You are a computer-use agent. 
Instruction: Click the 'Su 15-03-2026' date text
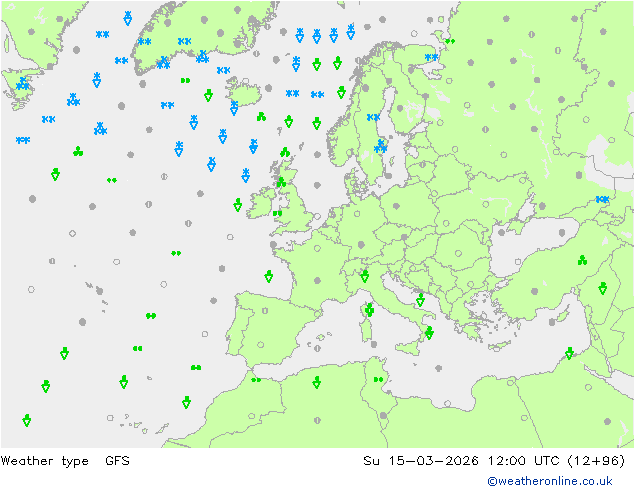(421, 460)
